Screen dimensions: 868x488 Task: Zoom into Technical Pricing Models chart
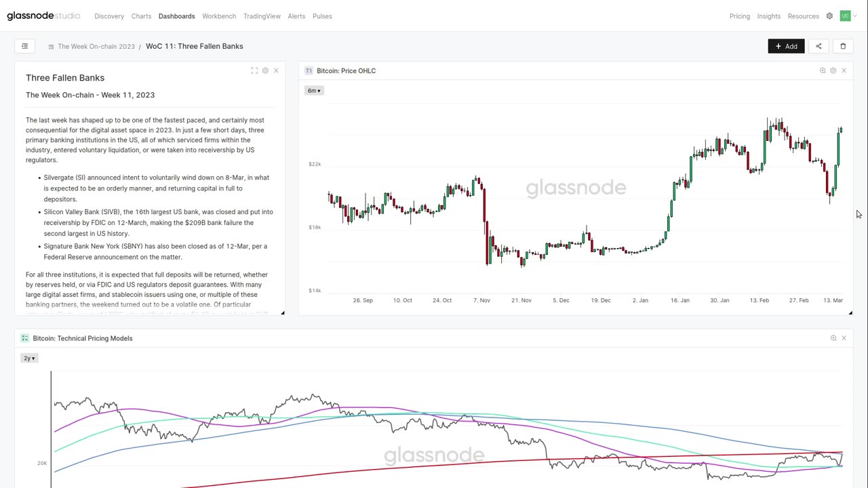(x=833, y=338)
